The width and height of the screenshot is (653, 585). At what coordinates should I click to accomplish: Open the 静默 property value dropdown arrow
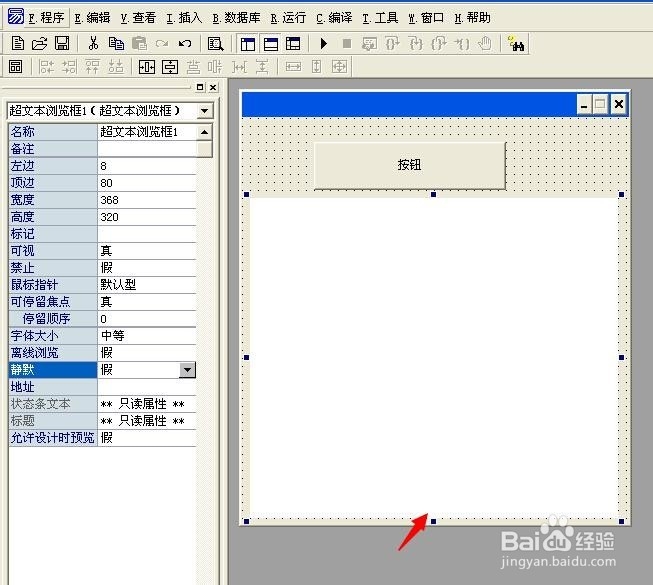tap(187, 370)
